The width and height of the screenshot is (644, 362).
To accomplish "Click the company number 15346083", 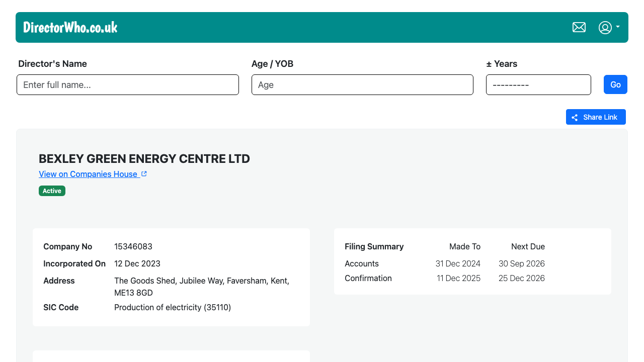I will tap(133, 246).
